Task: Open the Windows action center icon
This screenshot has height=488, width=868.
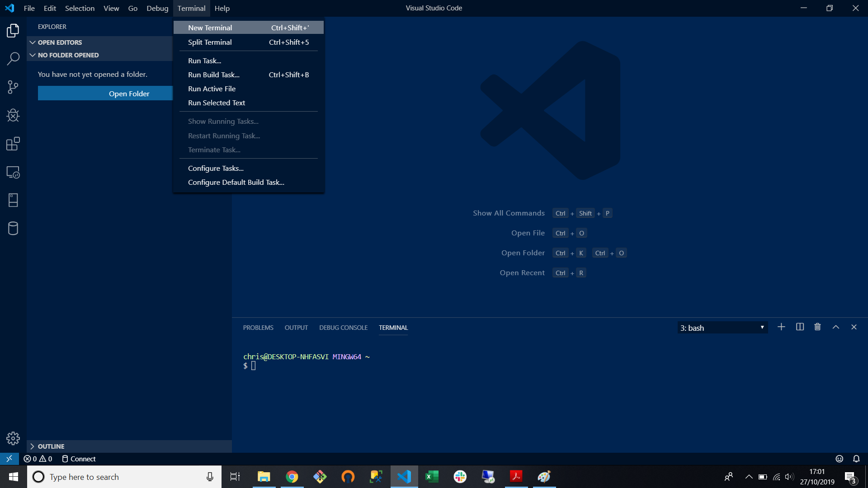Action: tap(850, 477)
